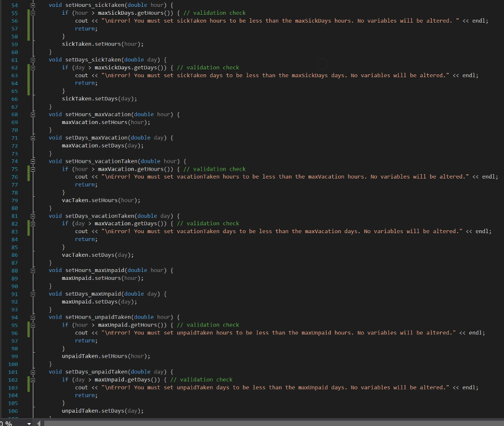Click the unpaidTaken hours error string on line 96

click(x=279, y=333)
